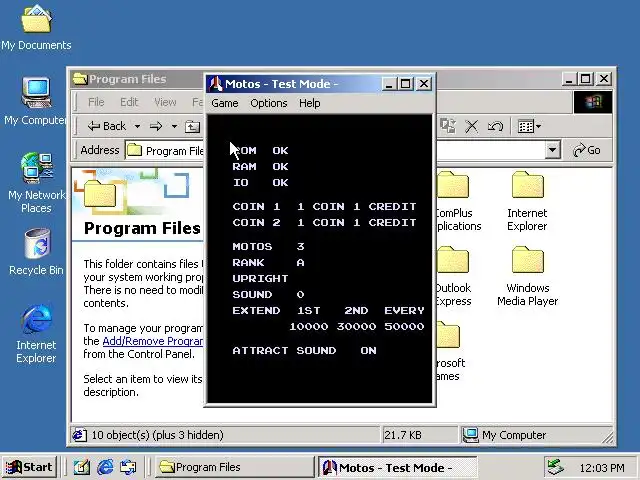Screen dimensions: 640x480
Task: Select the Outlook Express folder
Action: 453,276
